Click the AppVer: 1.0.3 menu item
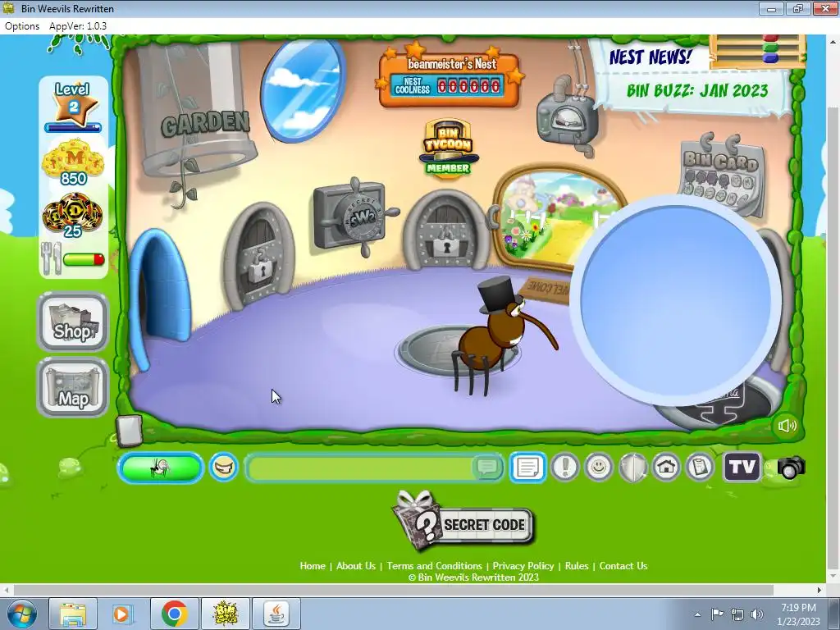The width and height of the screenshot is (840, 630). (78, 25)
